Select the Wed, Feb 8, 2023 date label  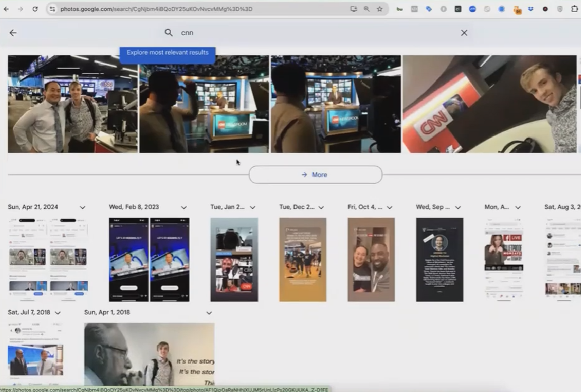pyautogui.click(x=134, y=207)
